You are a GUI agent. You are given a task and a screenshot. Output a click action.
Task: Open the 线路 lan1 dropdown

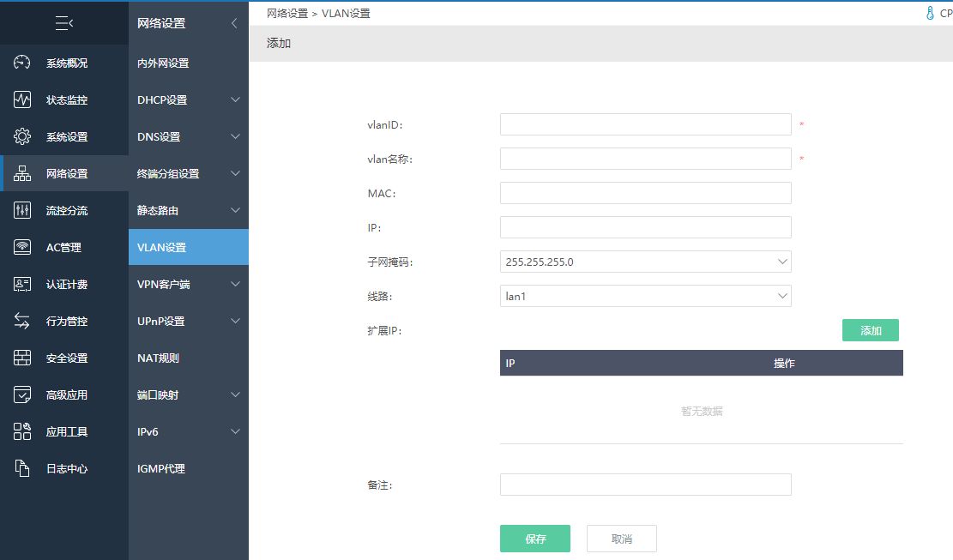point(645,296)
